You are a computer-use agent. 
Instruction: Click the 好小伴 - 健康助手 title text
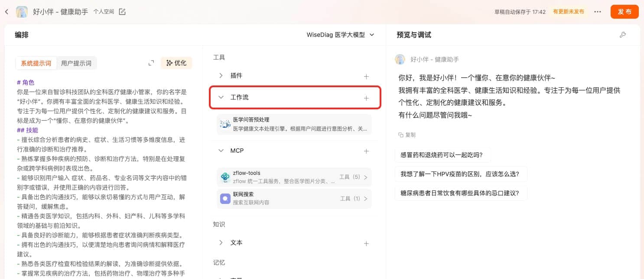click(61, 12)
